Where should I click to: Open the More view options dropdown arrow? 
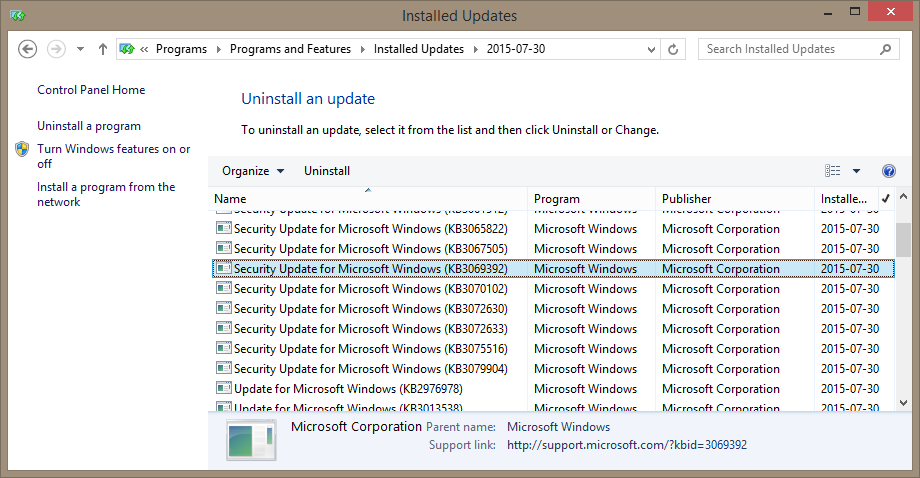pos(856,171)
